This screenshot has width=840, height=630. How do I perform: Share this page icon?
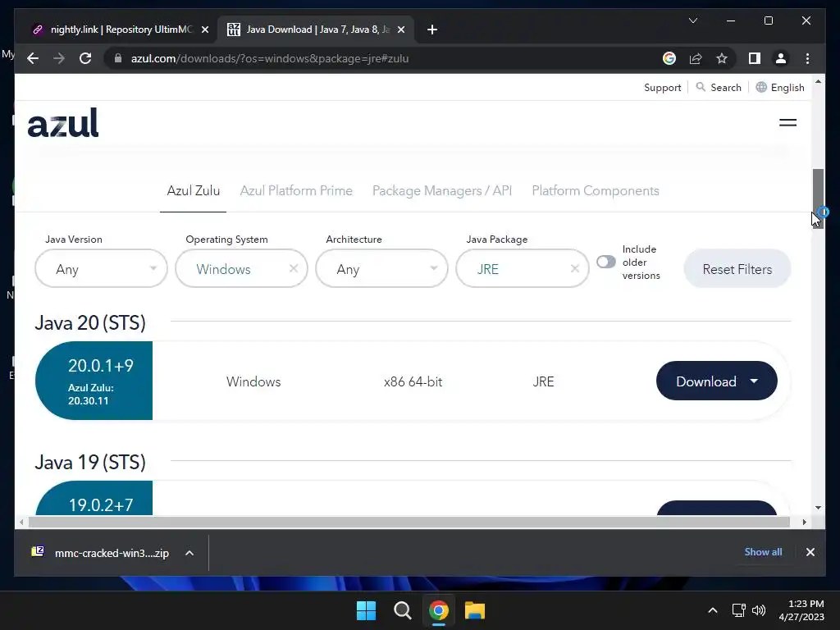point(696,58)
